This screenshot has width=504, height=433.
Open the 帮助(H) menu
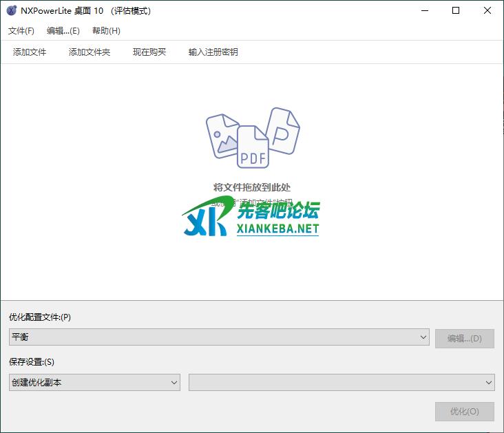tap(106, 31)
